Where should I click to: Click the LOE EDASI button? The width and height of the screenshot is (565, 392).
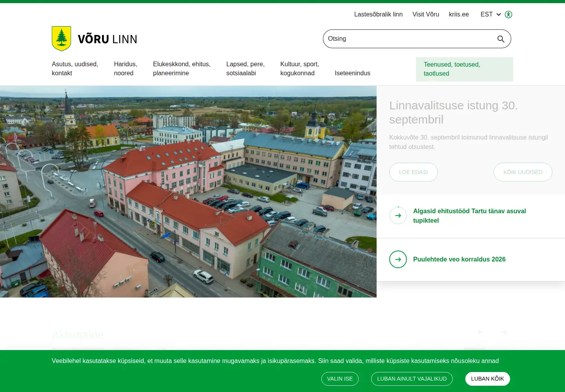(414, 172)
